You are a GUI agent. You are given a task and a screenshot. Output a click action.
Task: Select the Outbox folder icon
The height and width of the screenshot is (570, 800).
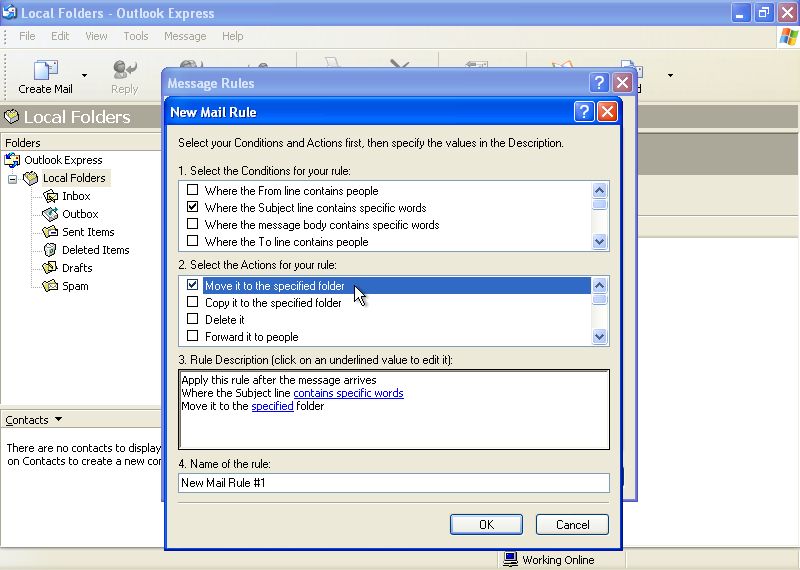click(50, 214)
